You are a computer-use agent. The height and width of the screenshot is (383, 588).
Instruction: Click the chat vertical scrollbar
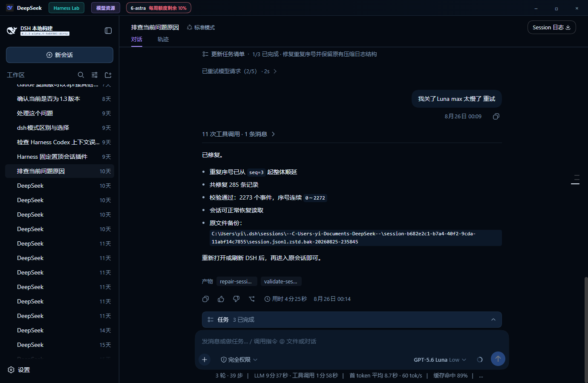(586, 330)
